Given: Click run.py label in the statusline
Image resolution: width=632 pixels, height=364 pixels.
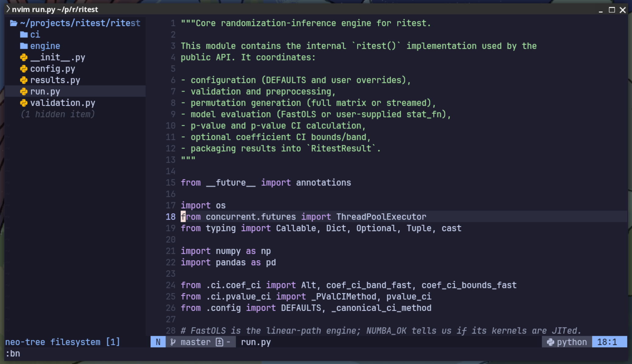Looking at the screenshot, I should pyautogui.click(x=255, y=342).
